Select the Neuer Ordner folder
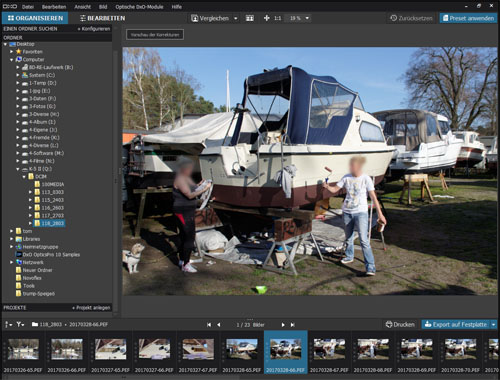Viewport: 500px width, 380px height. click(x=37, y=270)
